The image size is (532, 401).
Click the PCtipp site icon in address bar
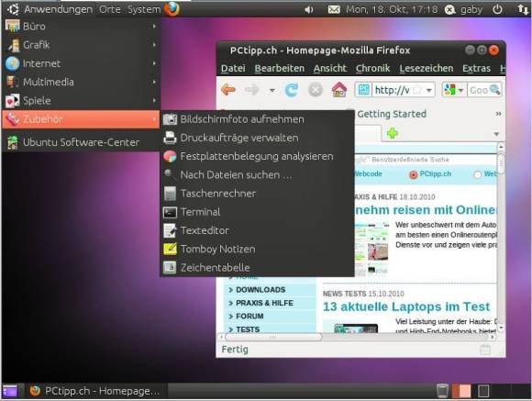click(364, 90)
